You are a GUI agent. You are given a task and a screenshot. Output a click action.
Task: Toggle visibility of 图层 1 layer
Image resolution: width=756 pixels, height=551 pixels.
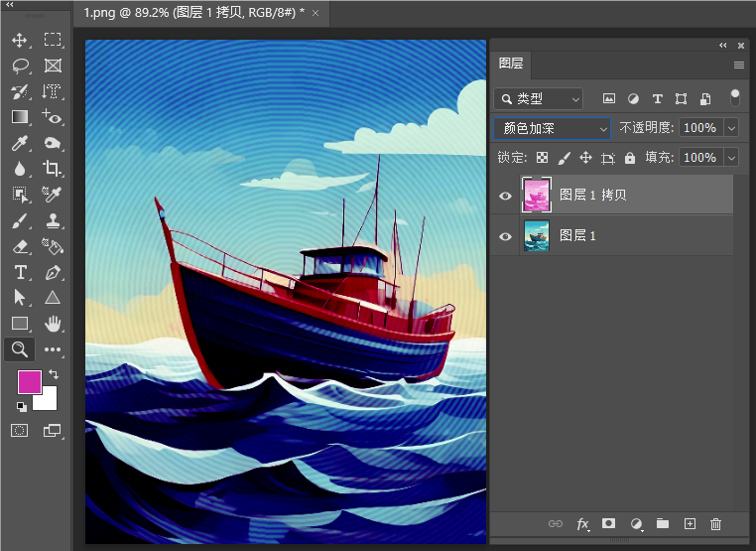[x=505, y=236]
